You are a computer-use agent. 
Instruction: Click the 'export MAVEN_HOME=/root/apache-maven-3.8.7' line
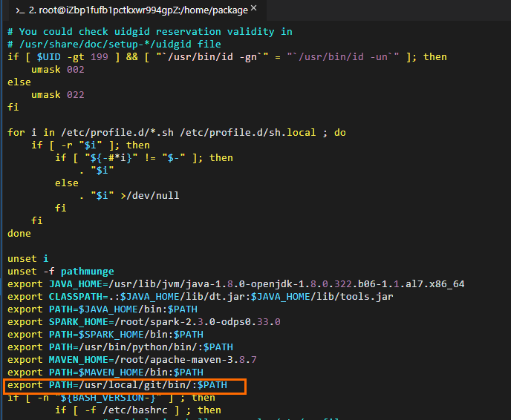tap(132, 360)
